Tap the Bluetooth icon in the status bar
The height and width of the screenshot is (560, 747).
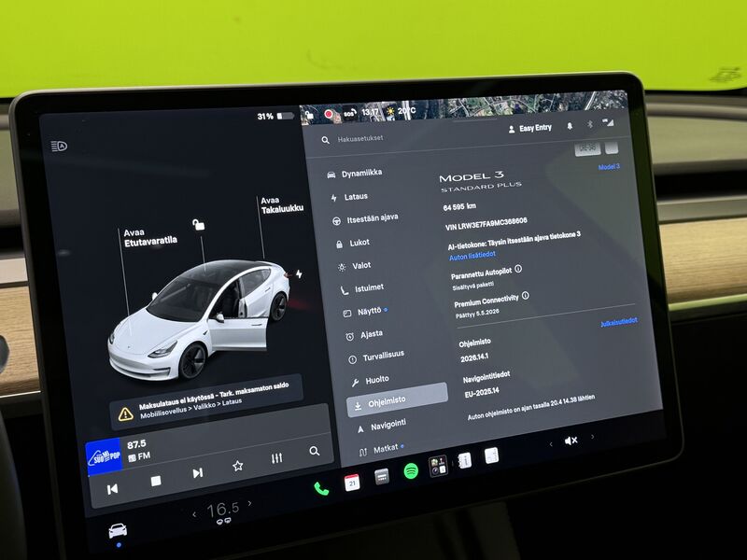(590, 123)
